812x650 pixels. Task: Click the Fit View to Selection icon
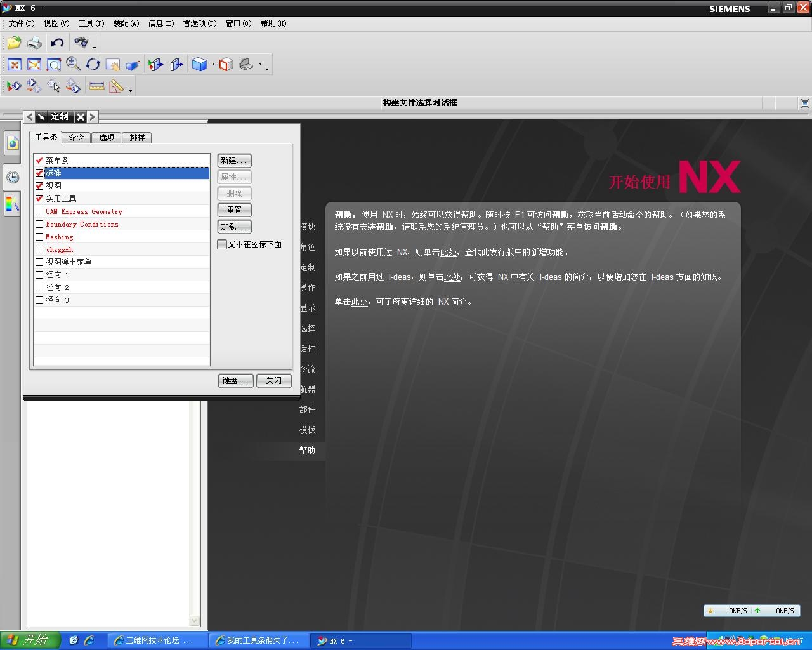34,64
